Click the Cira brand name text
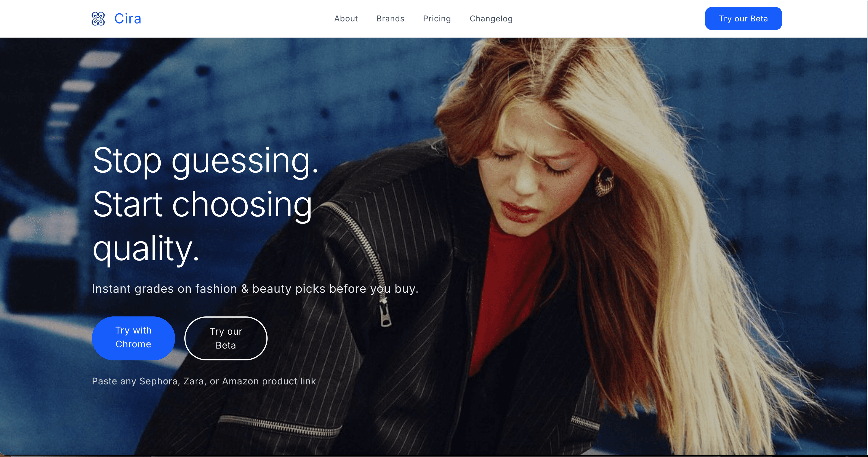This screenshot has height=457, width=868. click(x=128, y=19)
